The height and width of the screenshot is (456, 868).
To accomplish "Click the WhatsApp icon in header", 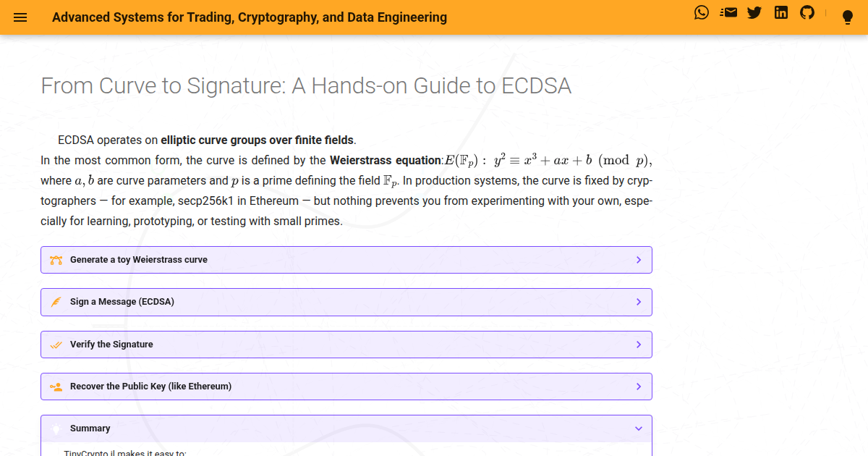I will [x=702, y=12].
